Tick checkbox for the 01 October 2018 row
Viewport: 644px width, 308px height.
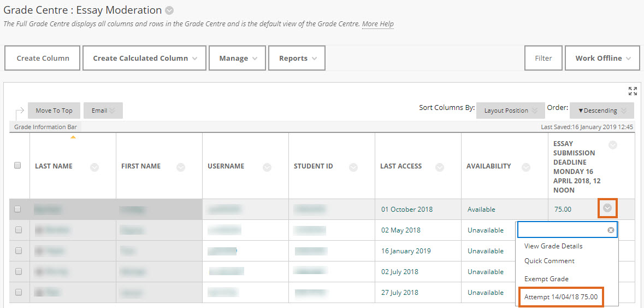pos(17,209)
